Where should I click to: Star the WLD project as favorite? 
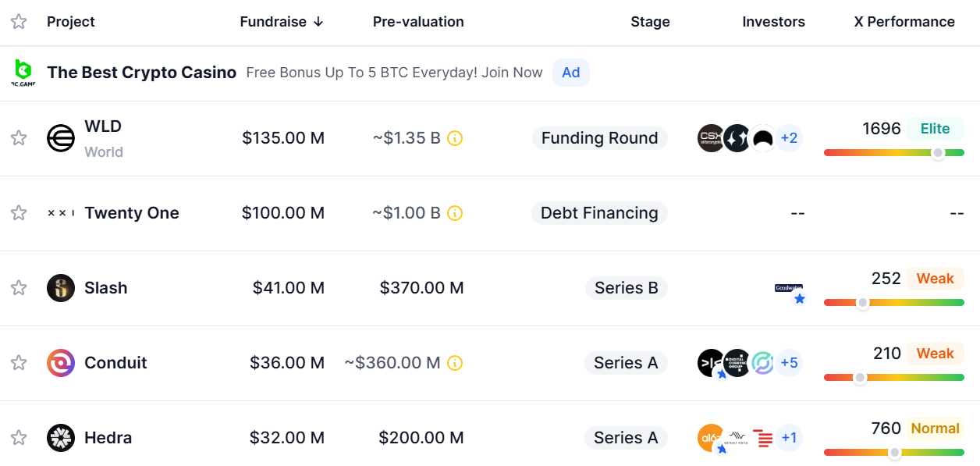(x=19, y=138)
